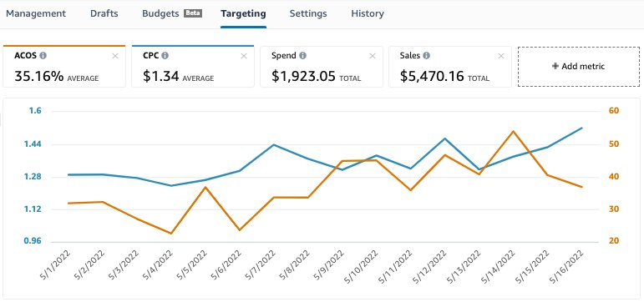The width and height of the screenshot is (644, 302).
Task: Open the Management tab
Action: [36, 13]
